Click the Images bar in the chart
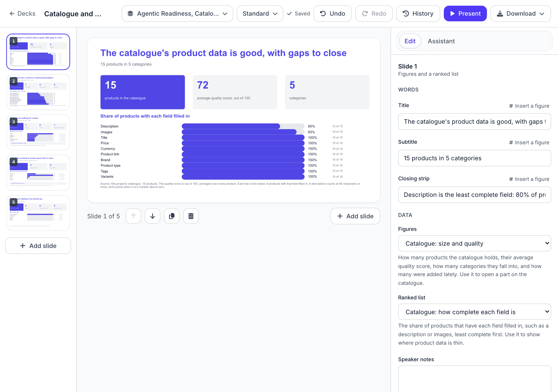558x392 pixels. 239,132
